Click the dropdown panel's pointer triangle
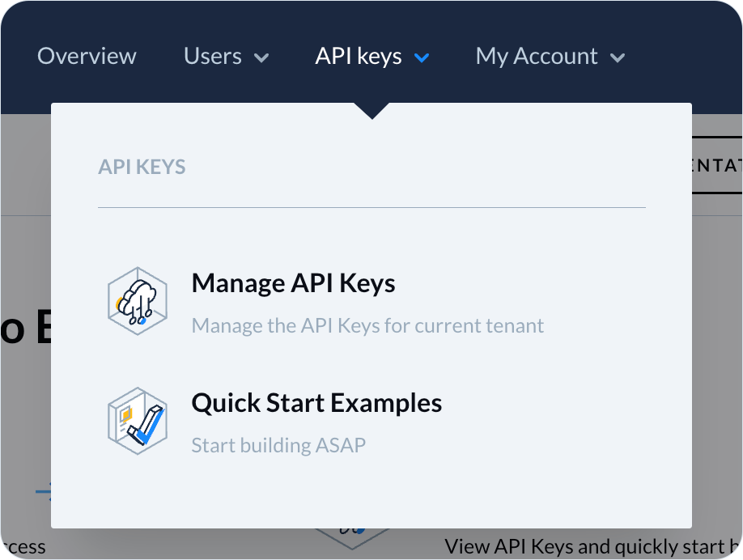The width and height of the screenshot is (743, 560). (x=371, y=111)
